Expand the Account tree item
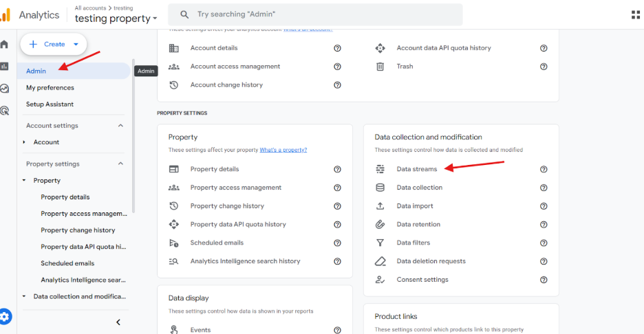The height and width of the screenshot is (334, 644). (x=25, y=142)
